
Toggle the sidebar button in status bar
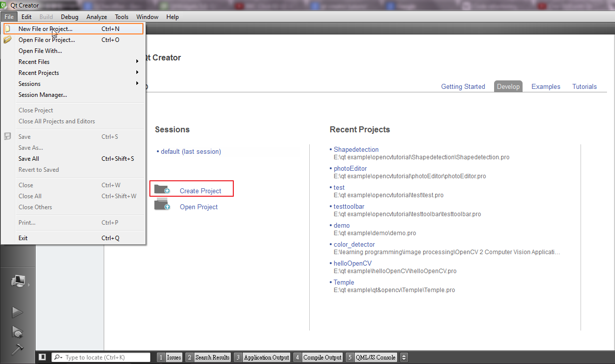[42, 357]
